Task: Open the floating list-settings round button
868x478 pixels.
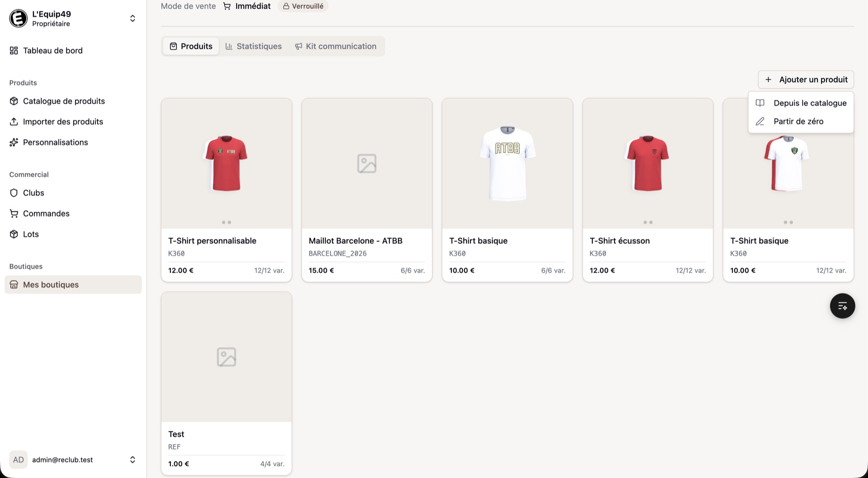Action: [842, 306]
